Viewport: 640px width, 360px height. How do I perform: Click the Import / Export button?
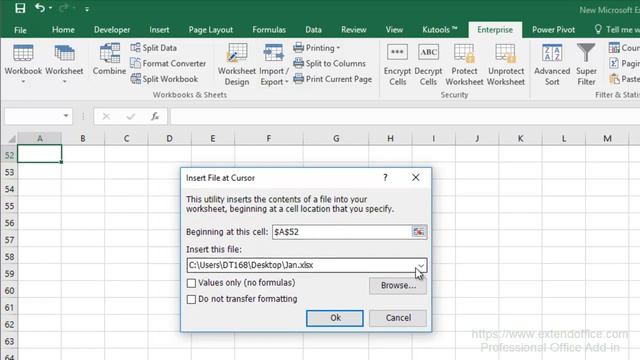pyautogui.click(x=274, y=65)
